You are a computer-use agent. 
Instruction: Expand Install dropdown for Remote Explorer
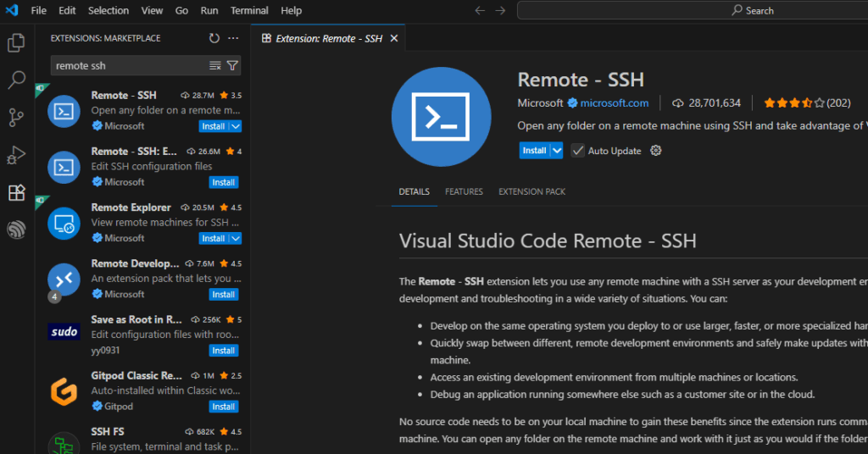(x=236, y=238)
